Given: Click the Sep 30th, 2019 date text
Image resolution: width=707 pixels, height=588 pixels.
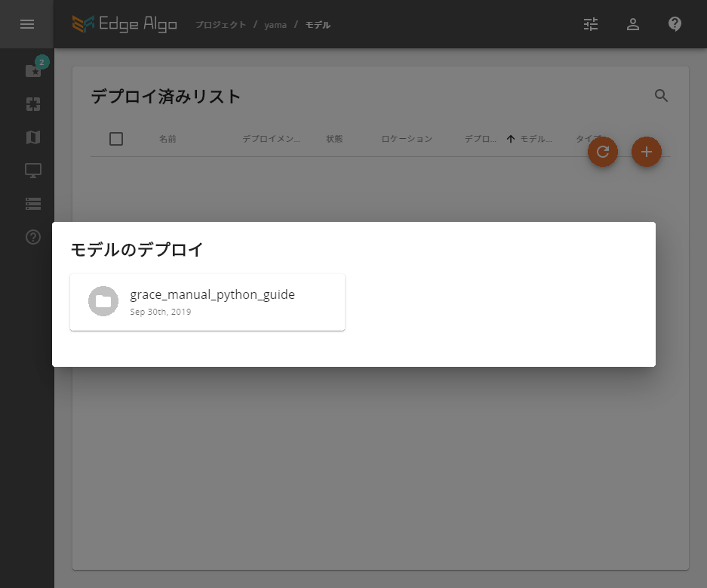Looking at the screenshot, I should click(161, 312).
